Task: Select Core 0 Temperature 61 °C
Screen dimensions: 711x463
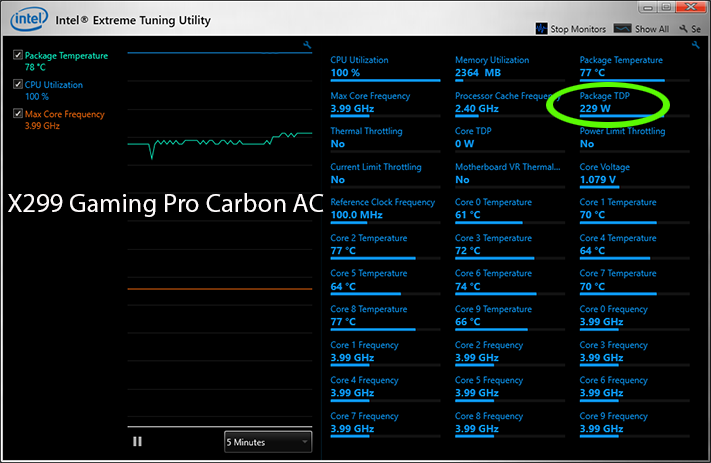Action: (510, 209)
